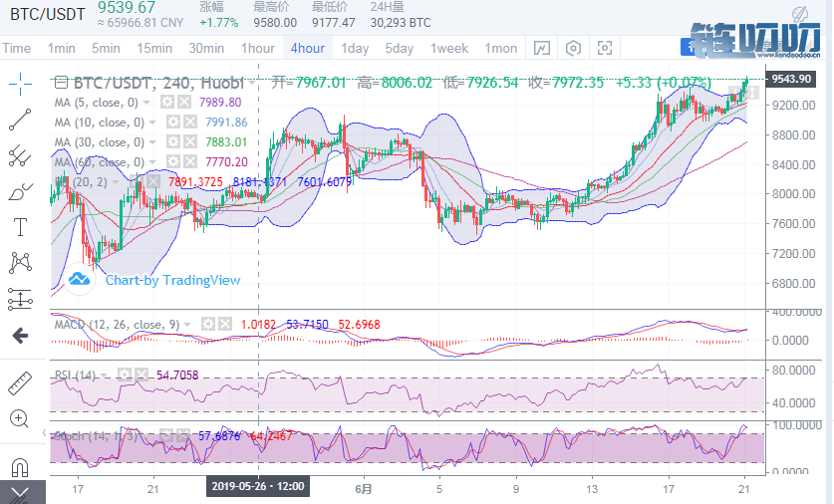Select the brush drawing tool
Viewport: 834px width, 504px height.
coord(20,191)
